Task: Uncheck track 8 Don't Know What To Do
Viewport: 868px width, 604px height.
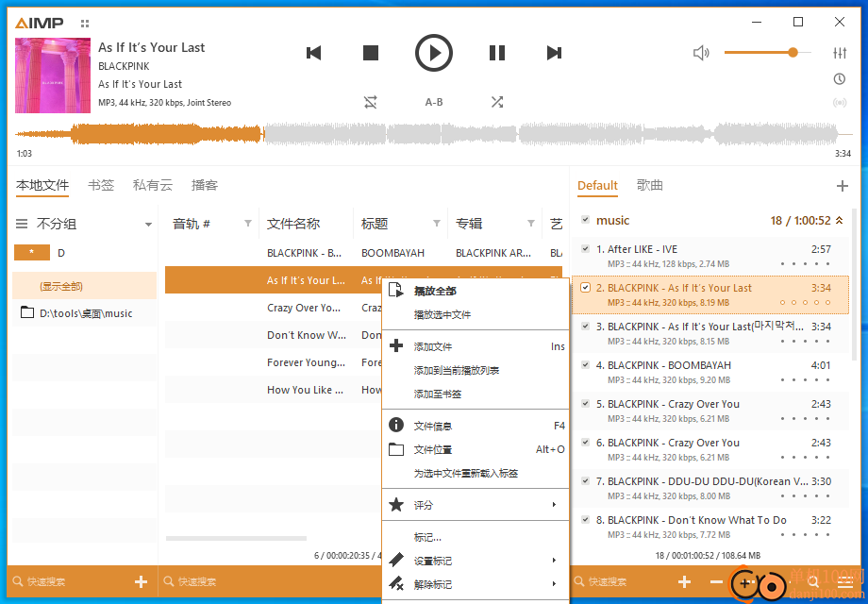Action: coord(585,520)
